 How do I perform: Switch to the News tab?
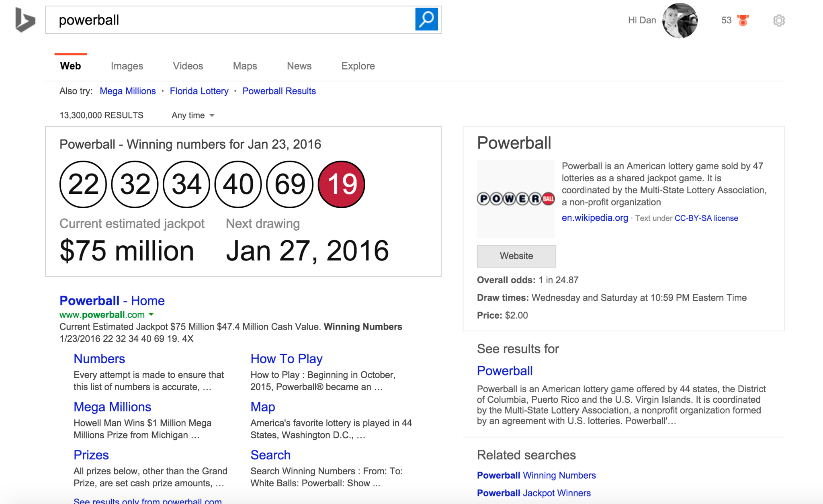pyautogui.click(x=299, y=66)
